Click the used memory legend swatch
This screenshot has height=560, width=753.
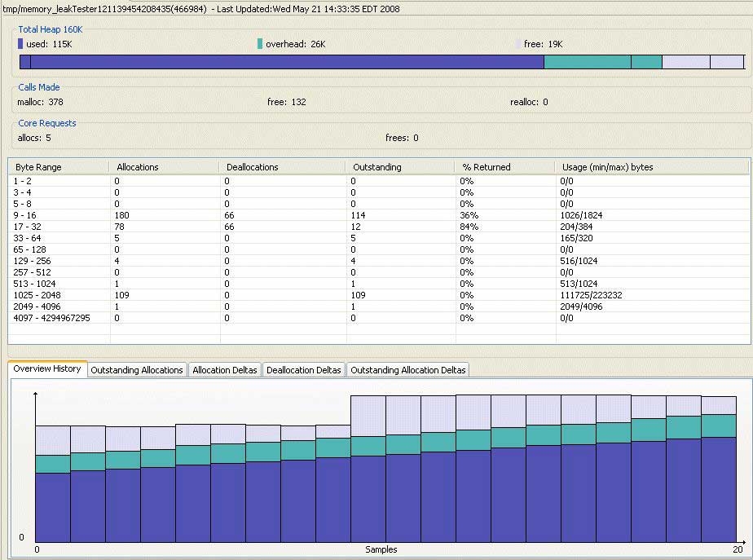22,44
